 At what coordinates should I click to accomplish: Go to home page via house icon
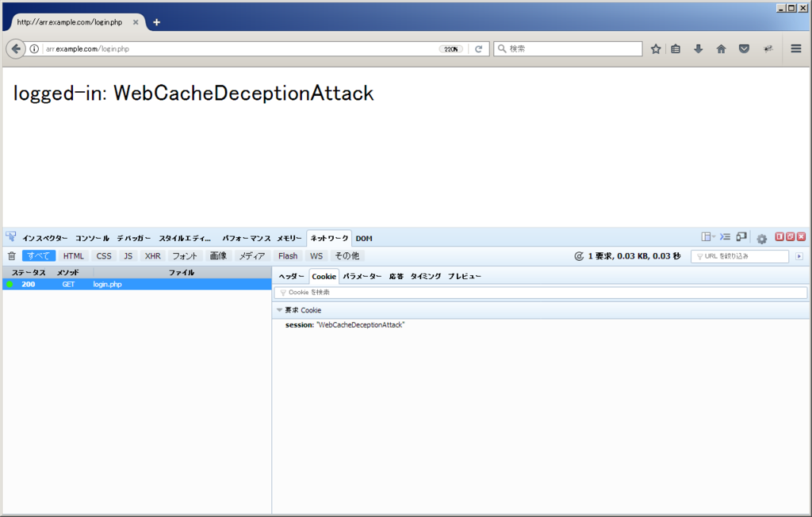[x=721, y=49]
